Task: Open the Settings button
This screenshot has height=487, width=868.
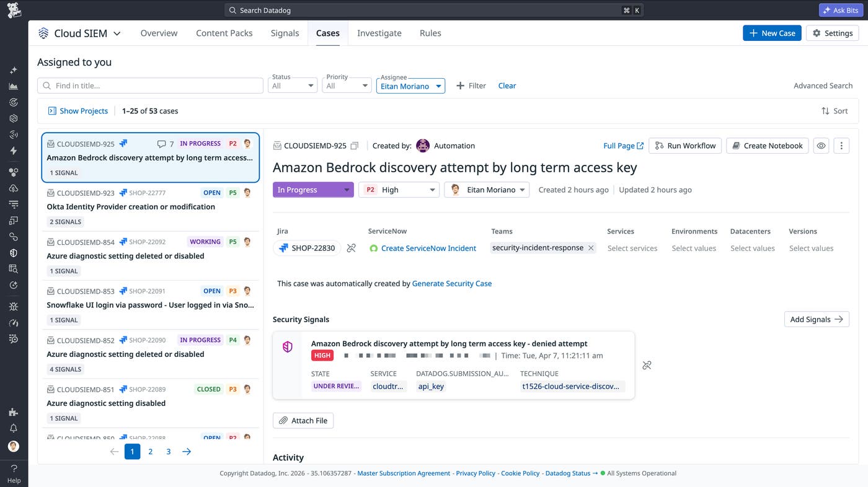Action: pyautogui.click(x=832, y=33)
